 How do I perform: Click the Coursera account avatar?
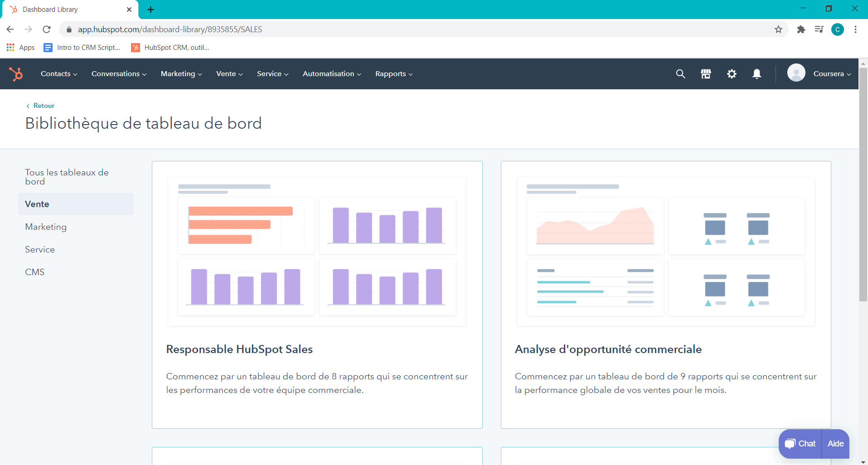pos(796,73)
